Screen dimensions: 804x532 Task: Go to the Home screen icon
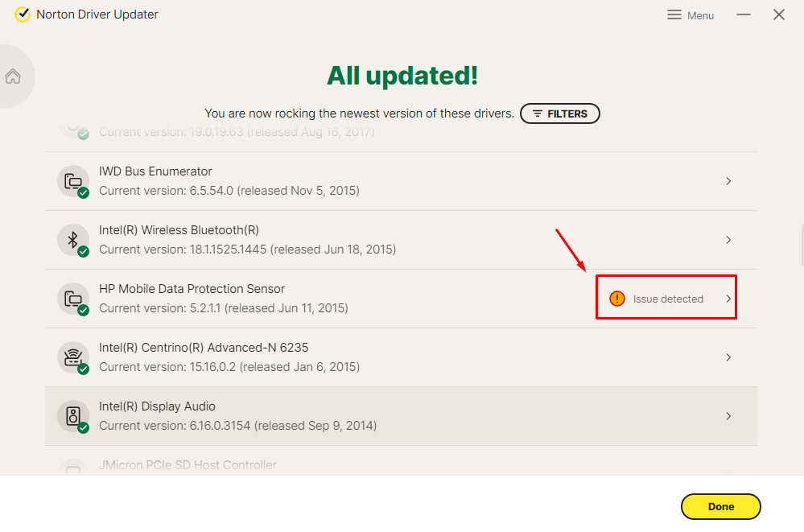[x=13, y=76]
